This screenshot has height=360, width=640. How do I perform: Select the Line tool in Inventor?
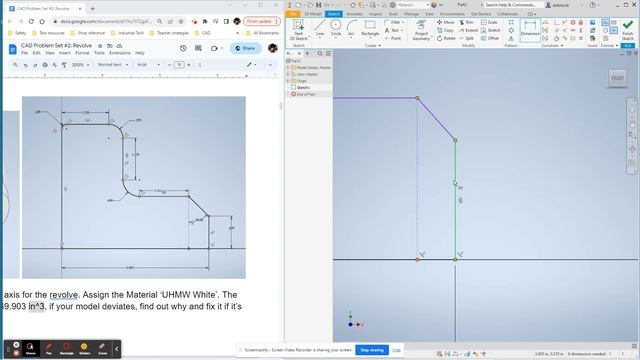click(320, 28)
